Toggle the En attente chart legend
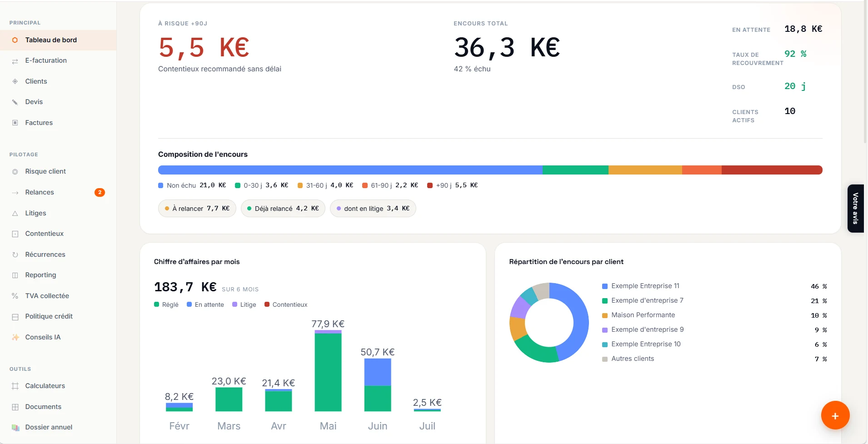The height and width of the screenshot is (444, 868). coord(205,304)
